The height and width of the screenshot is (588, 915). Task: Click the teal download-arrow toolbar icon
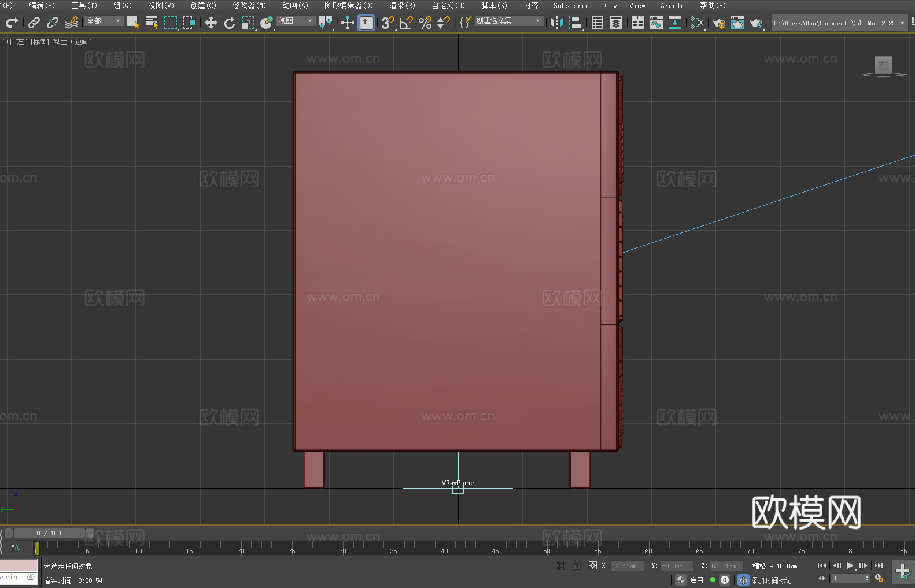point(675,23)
